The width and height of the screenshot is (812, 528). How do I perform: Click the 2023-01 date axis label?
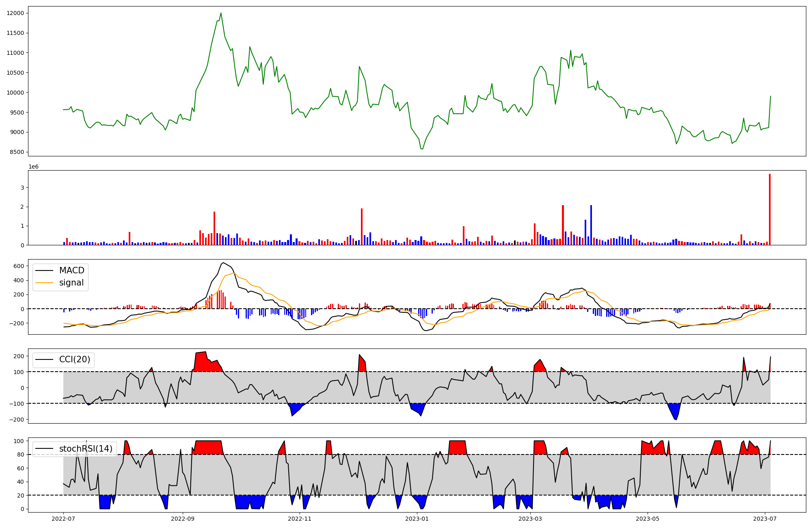417,519
